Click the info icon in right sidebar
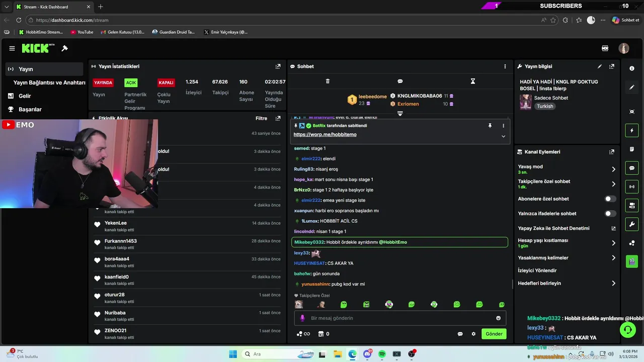The width and height of the screenshot is (644, 362). pos(632,68)
